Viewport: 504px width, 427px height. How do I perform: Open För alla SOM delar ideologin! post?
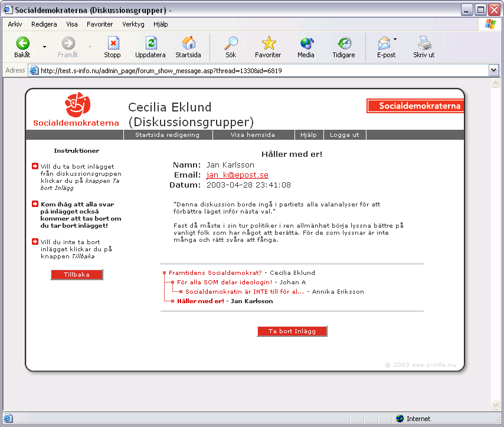click(x=225, y=282)
